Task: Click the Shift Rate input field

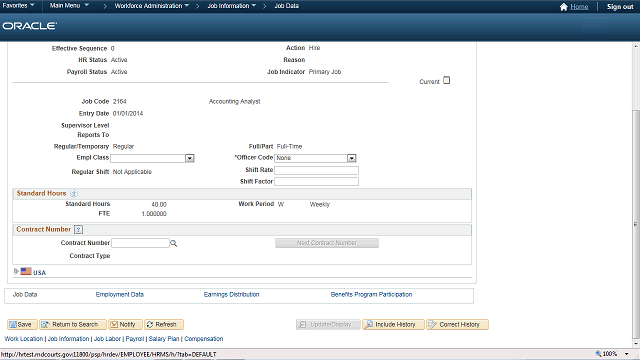Action: (316, 170)
